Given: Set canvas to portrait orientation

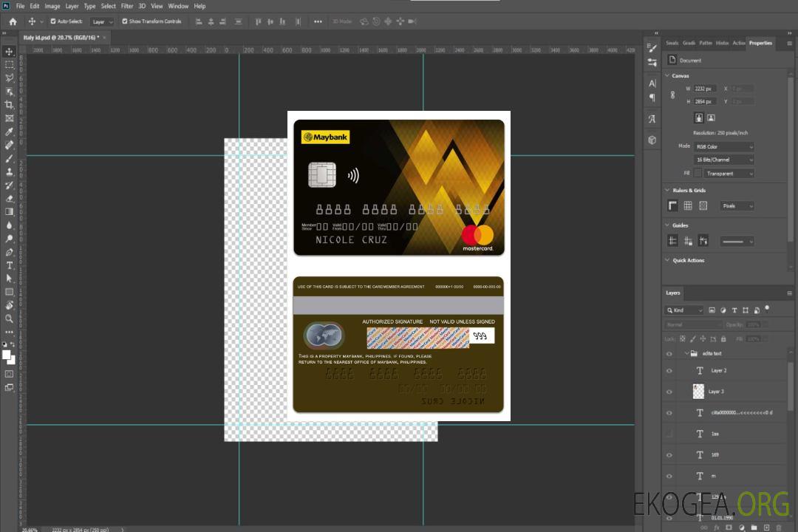Looking at the screenshot, I should pos(699,118).
